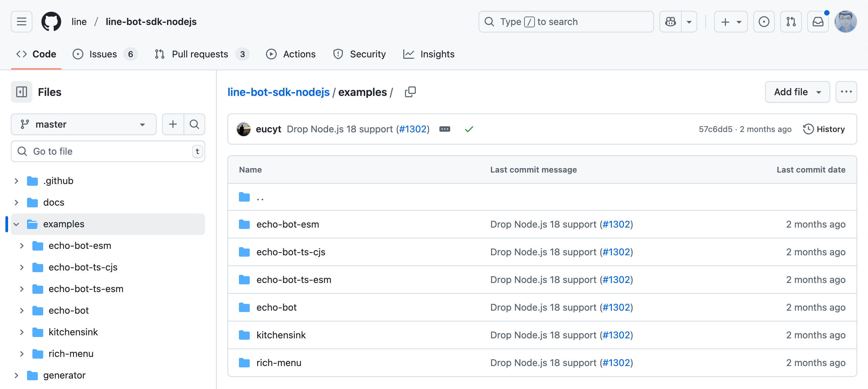Open notifications inbox icon
The image size is (868, 389).
point(818,22)
